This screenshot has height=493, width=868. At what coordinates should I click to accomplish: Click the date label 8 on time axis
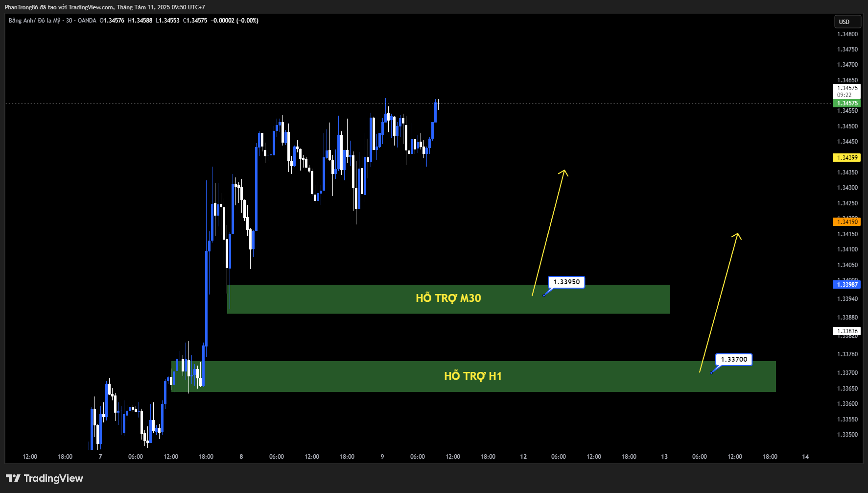point(241,457)
